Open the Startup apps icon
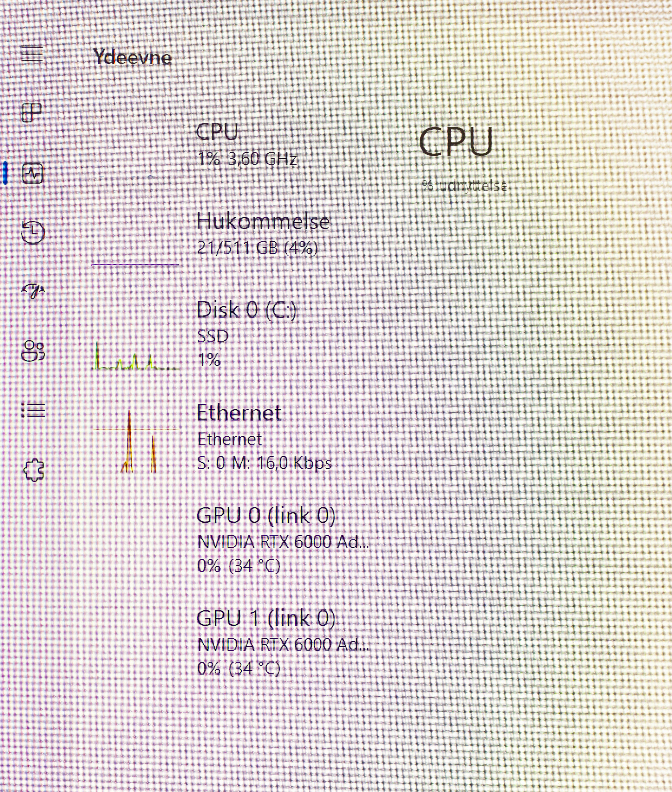 click(33, 291)
